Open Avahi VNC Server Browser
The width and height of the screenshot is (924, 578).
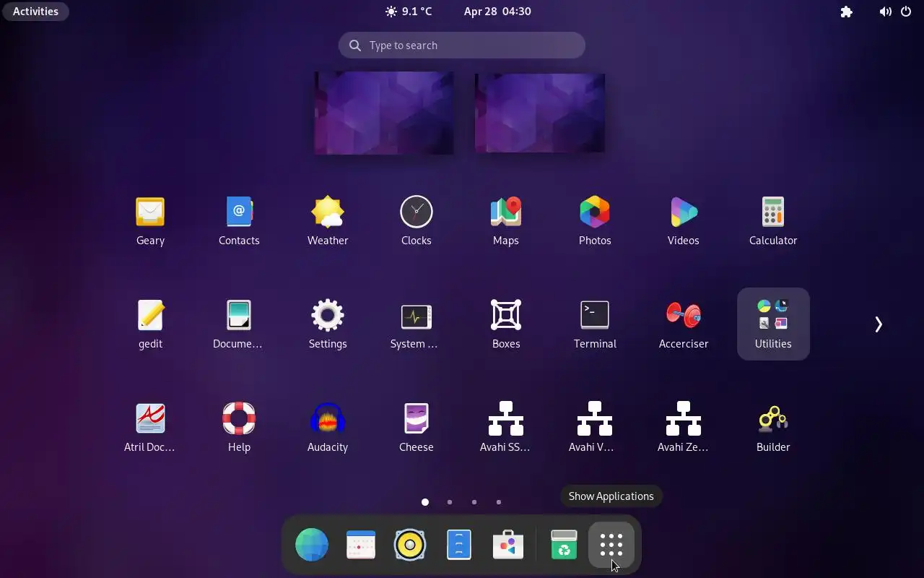click(595, 428)
